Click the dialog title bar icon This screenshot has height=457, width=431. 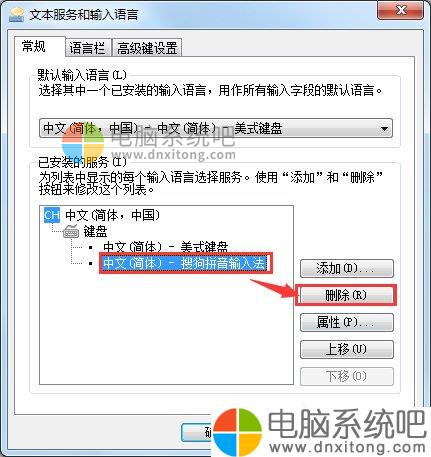pos(16,15)
